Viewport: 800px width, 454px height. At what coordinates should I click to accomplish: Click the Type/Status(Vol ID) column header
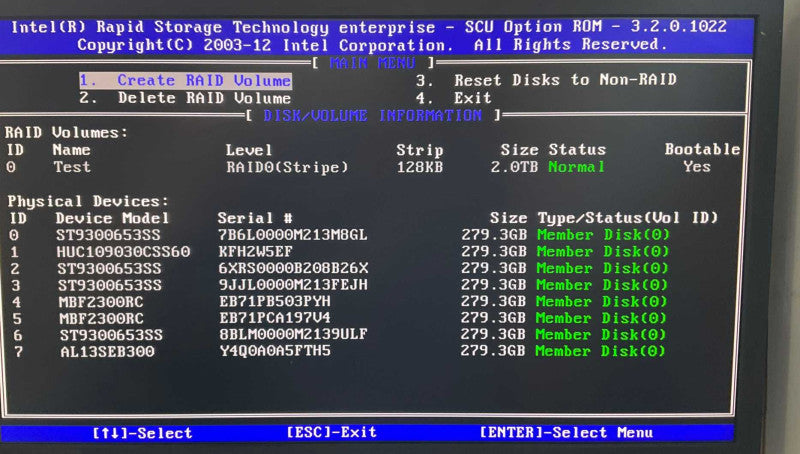(628, 218)
